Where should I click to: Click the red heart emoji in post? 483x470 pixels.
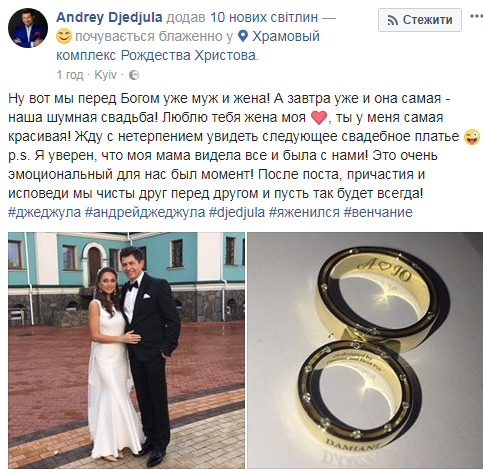(319, 118)
